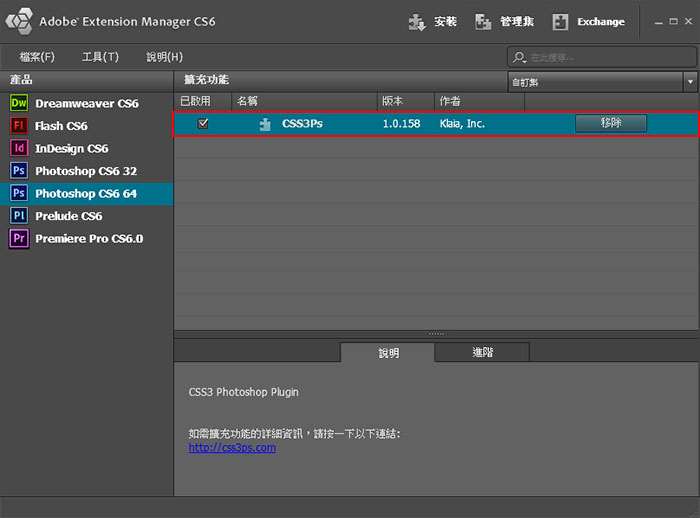
Task: Click the Klaia, Inc. author cell
Action: 462,124
